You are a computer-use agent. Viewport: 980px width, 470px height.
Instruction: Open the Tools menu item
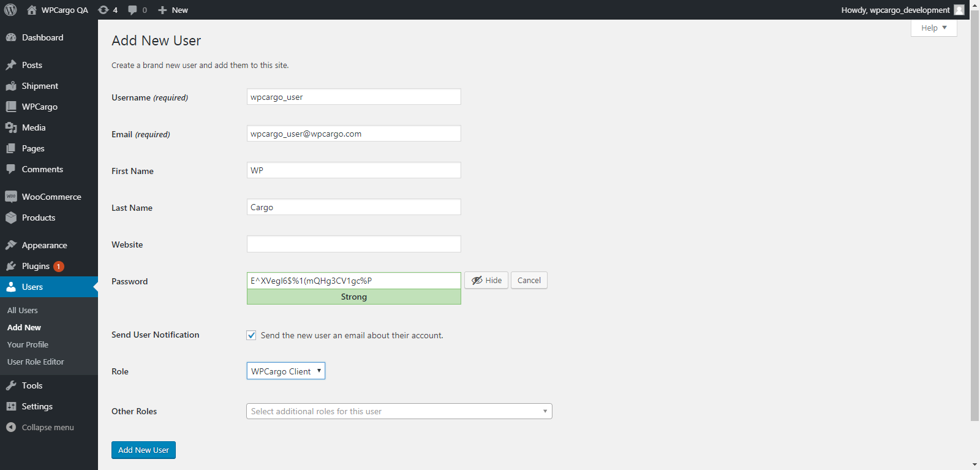(49, 385)
